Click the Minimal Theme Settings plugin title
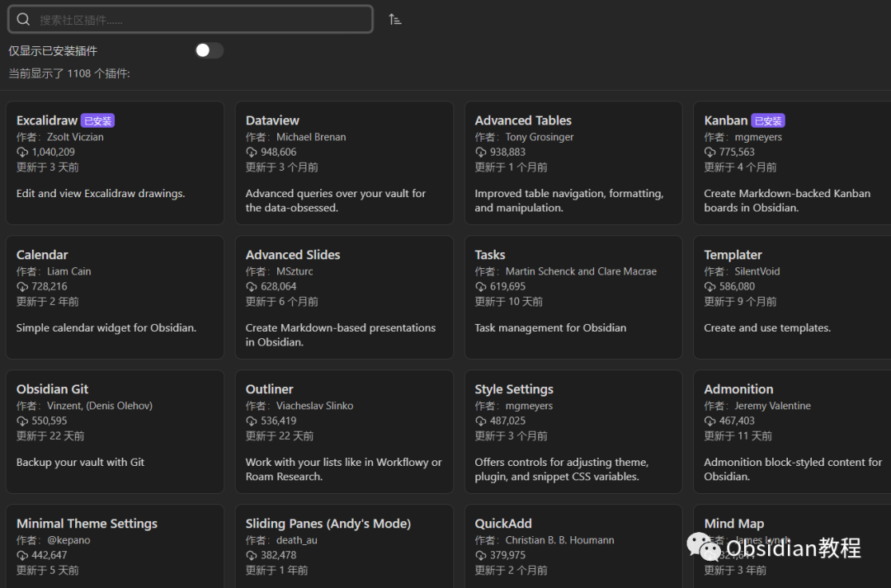This screenshot has height=588, width=891. point(87,524)
